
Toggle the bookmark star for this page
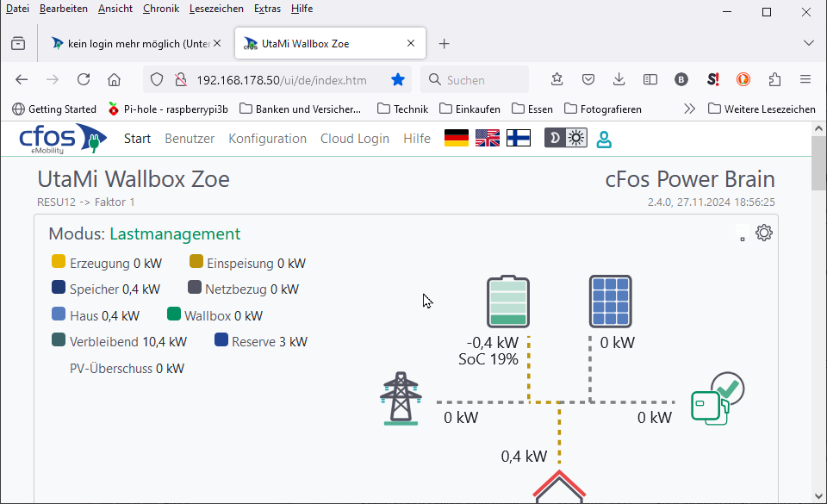pos(398,79)
